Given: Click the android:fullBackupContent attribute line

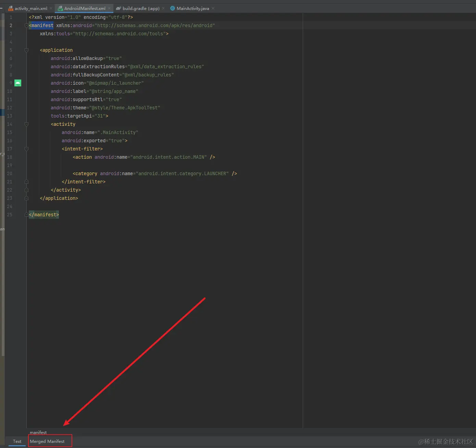Looking at the screenshot, I should point(112,75).
